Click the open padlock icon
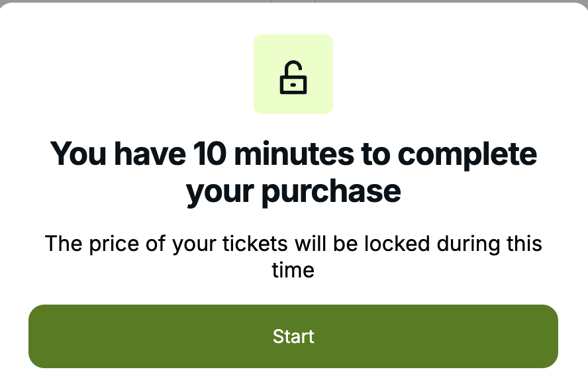This screenshot has width=588, height=392. pos(293,77)
